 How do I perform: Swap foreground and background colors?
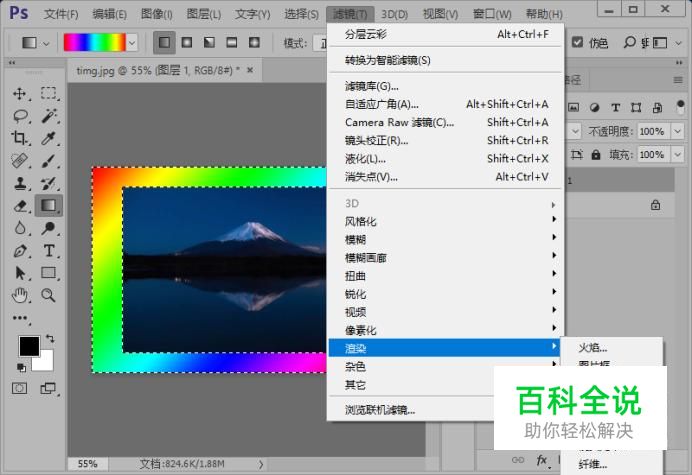tap(50, 339)
